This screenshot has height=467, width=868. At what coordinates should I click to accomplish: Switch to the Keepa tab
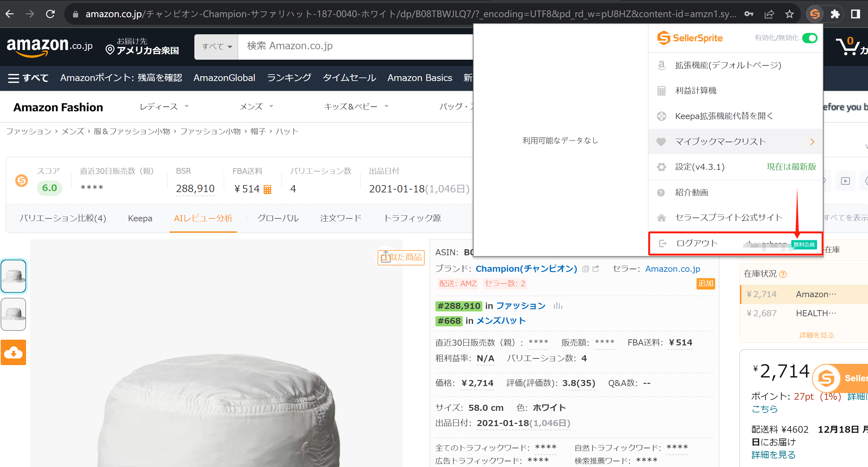140,218
